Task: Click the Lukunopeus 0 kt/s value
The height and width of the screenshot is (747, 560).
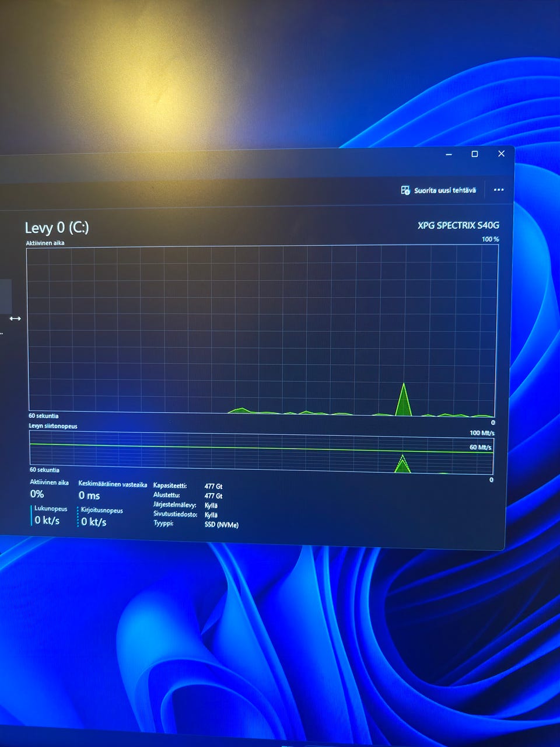Action: (47, 520)
